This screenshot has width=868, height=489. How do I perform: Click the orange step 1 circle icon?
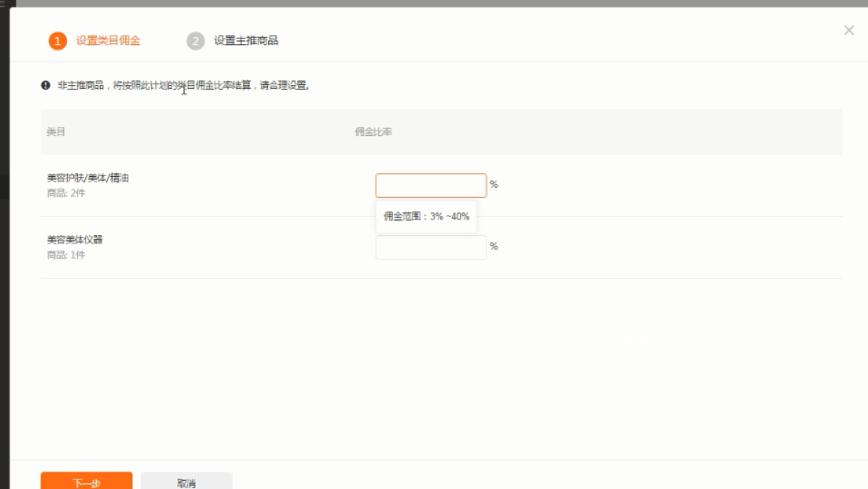click(58, 41)
